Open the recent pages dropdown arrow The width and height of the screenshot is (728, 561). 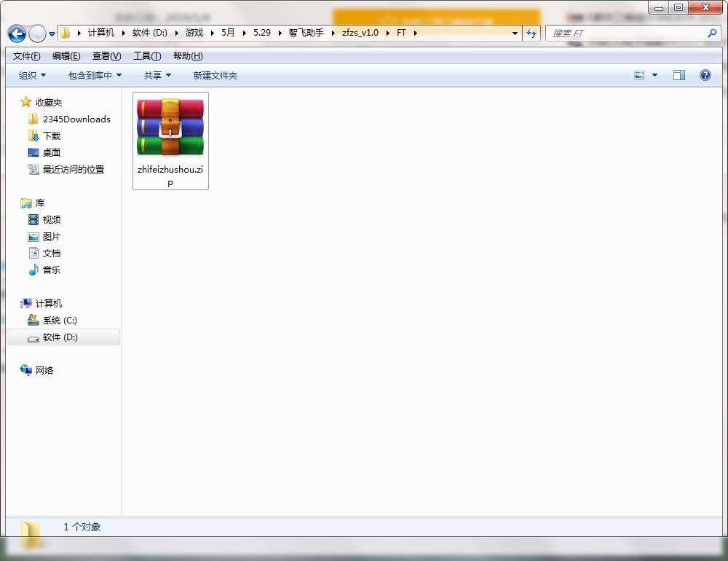(x=52, y=34)
